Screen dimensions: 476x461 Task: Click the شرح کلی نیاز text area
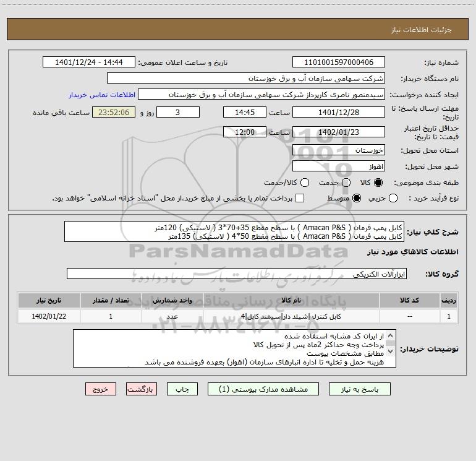(x=234, y=232)
